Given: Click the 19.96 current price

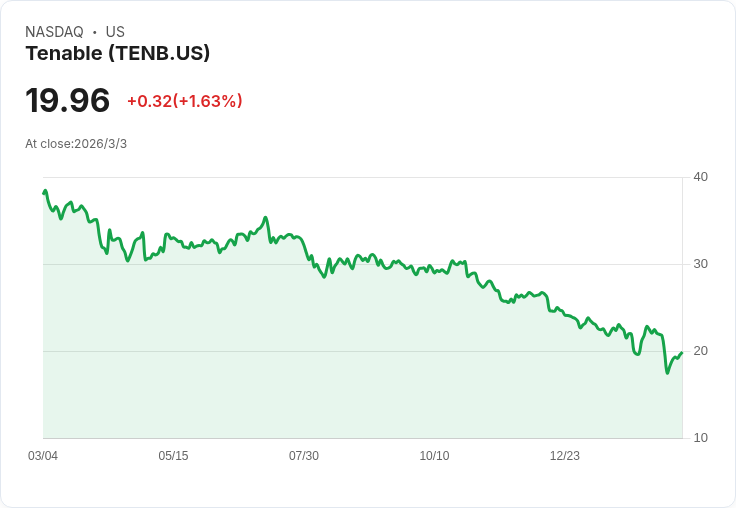Looking at the screenshot, I should click(67, 101).
